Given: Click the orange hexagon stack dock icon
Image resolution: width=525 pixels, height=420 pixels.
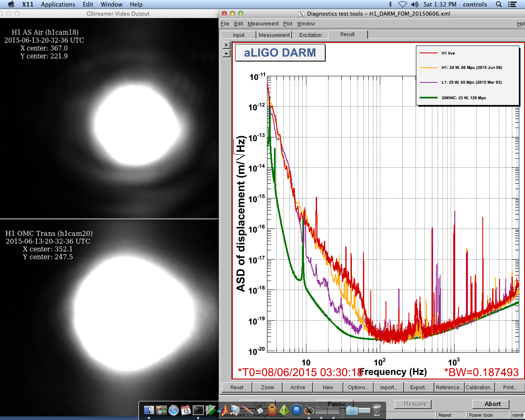Looking at the screenshot, I should coord(272,410).
